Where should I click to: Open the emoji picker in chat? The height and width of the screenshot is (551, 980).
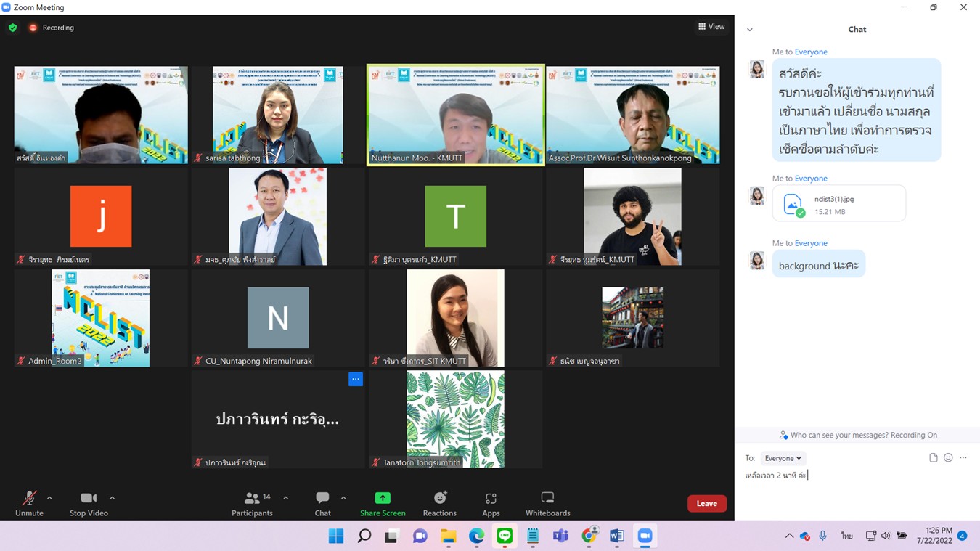click(x=948, y=458)
